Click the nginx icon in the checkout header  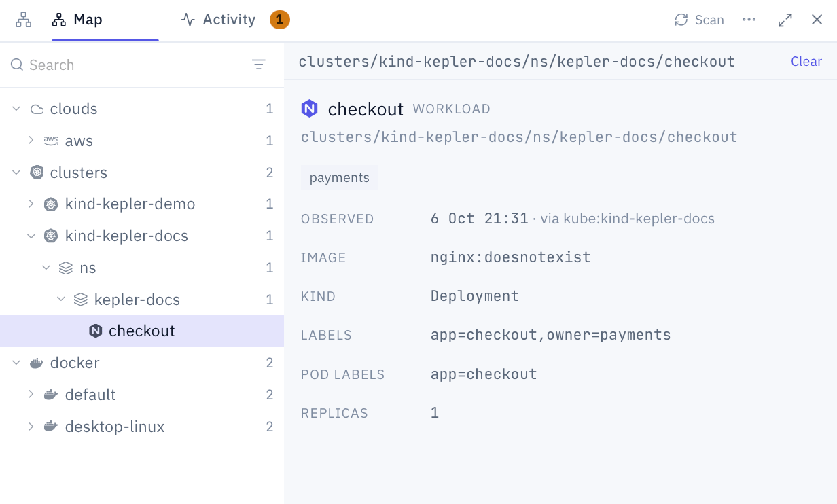click(310, 109)
